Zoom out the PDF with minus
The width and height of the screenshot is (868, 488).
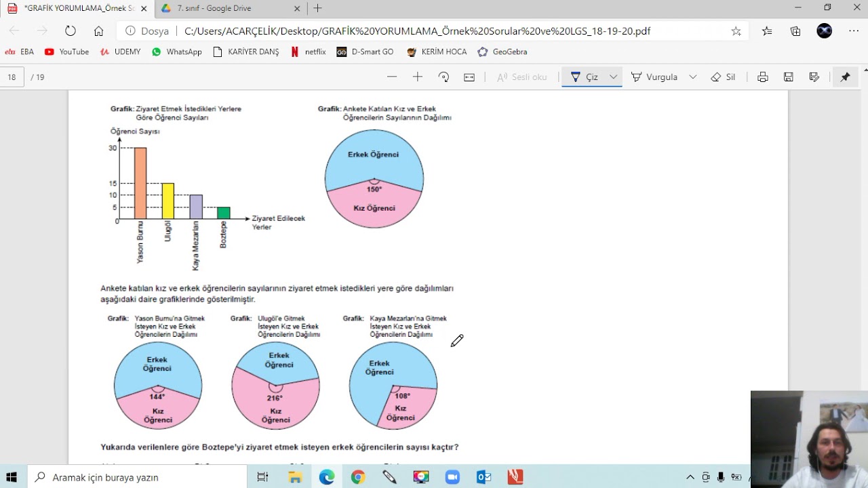[392, 77]
